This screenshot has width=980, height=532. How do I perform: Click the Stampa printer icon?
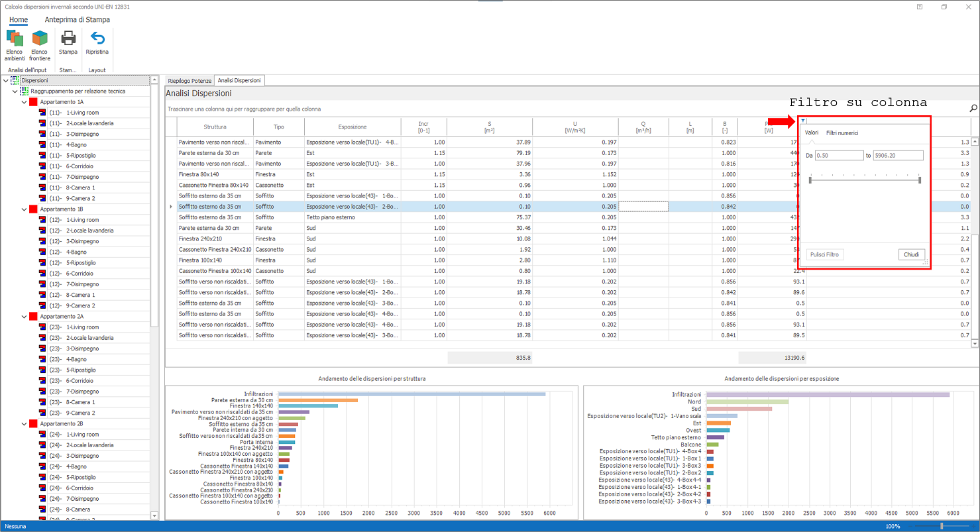pos(68,38)
